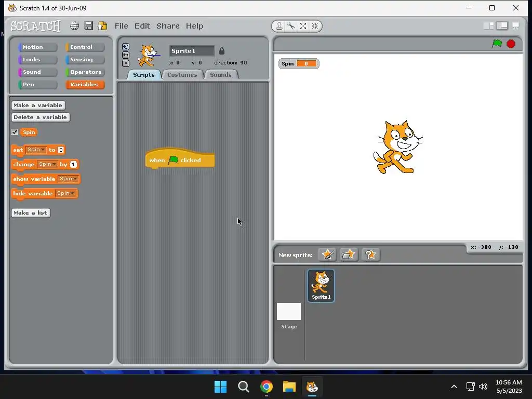Select the Grow sprite tool
This screenshot has height=399, width=532.
point(303,26)
